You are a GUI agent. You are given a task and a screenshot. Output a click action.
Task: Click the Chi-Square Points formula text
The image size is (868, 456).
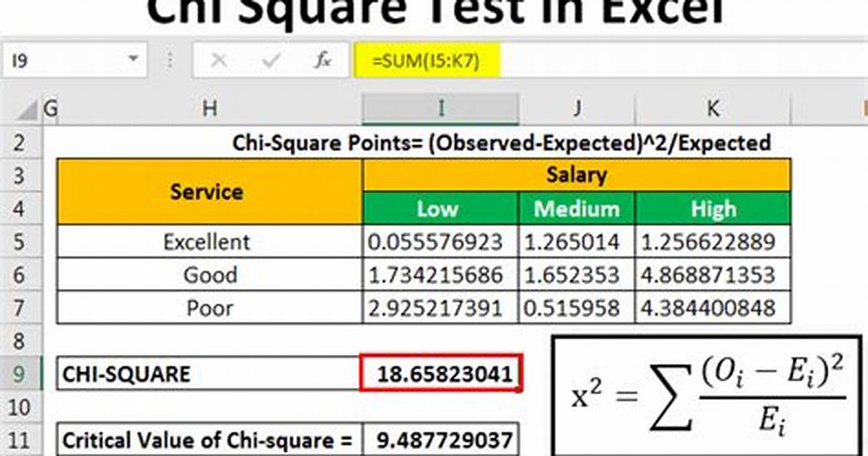[501, 143]
